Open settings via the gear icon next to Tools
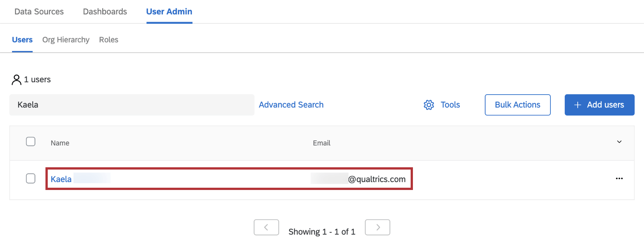 pos(428,105)
